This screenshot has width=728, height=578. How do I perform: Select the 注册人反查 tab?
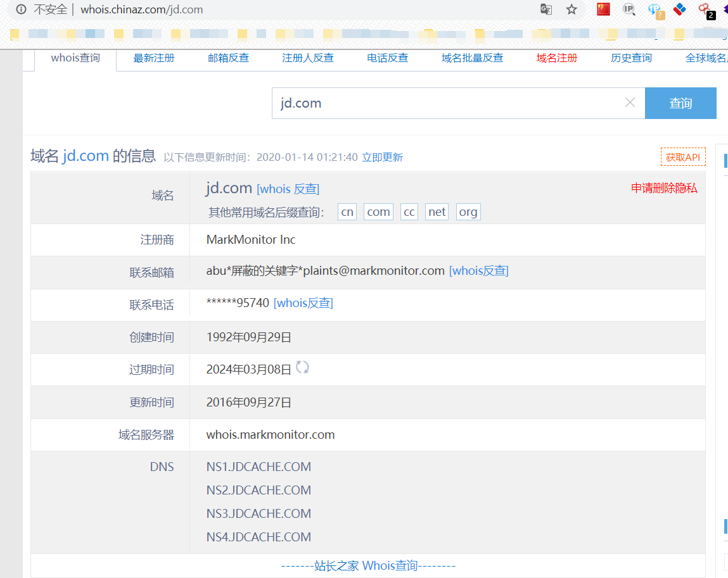click(x=308, y=58)
